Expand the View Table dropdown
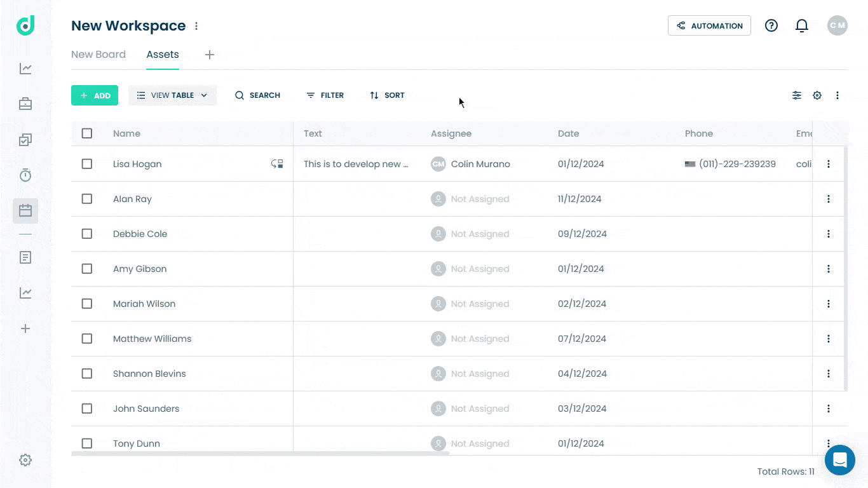The height and width of the screenshot is (488, 868). [x=173, y=95]
